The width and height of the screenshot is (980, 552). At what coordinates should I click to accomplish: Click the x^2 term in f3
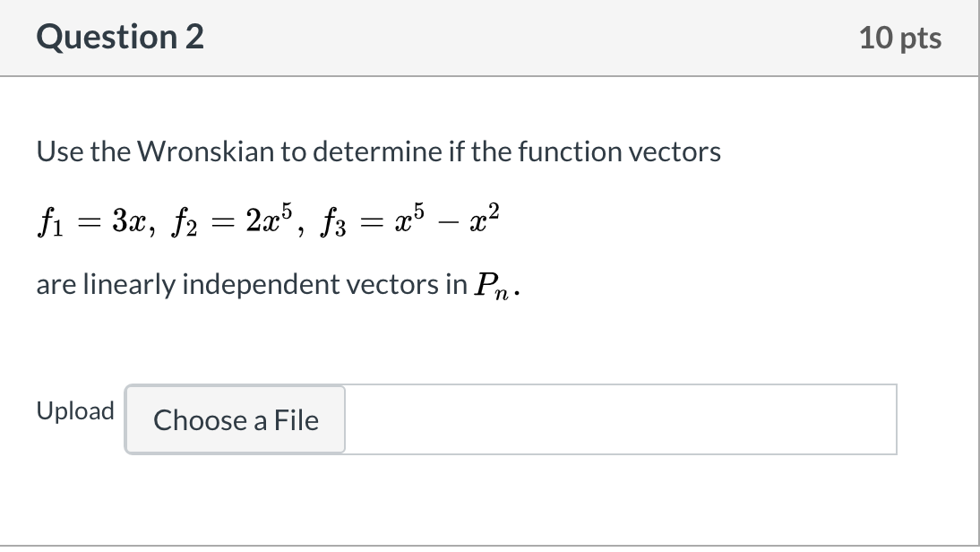click(485, 218)
